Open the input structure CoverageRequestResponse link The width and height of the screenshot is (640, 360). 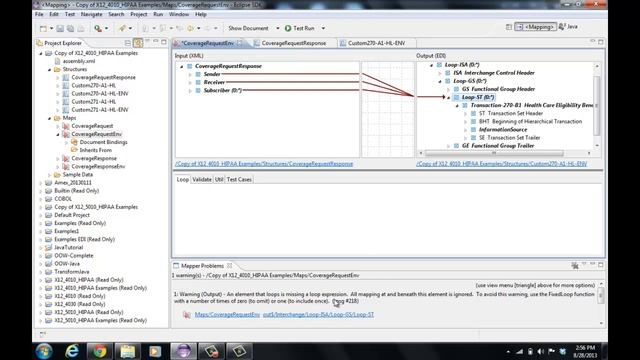pos(264,164)
